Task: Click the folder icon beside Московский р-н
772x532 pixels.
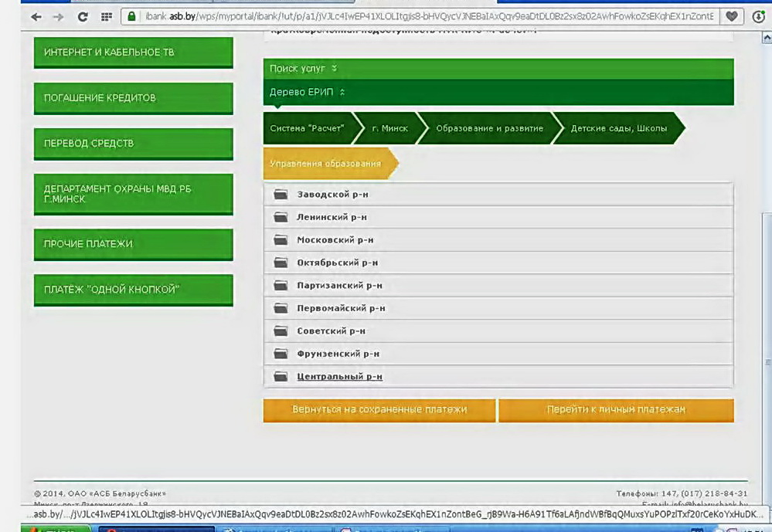Action: pyautogui.click(x=281, y=240)
